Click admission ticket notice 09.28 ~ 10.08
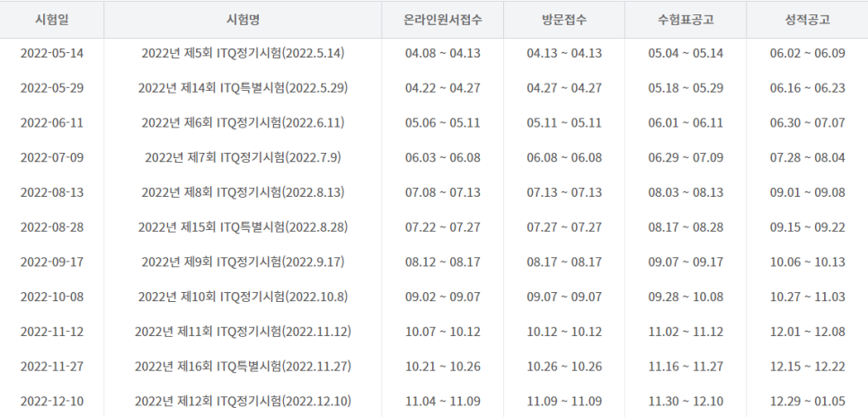 pyautogui.click(x=686, y=297)
